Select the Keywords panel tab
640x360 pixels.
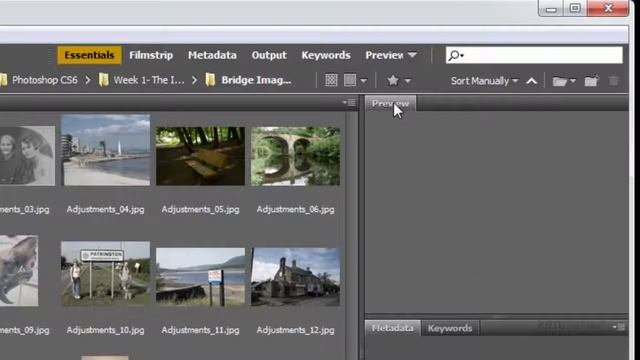point(450,328)
